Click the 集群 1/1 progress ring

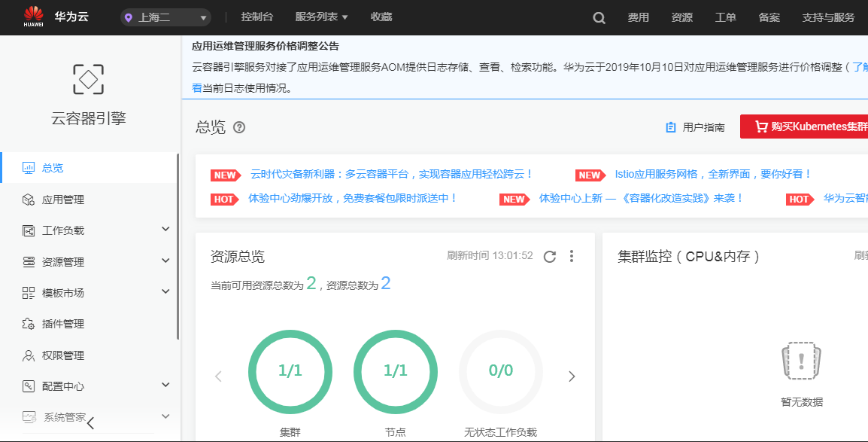[290, 372]
